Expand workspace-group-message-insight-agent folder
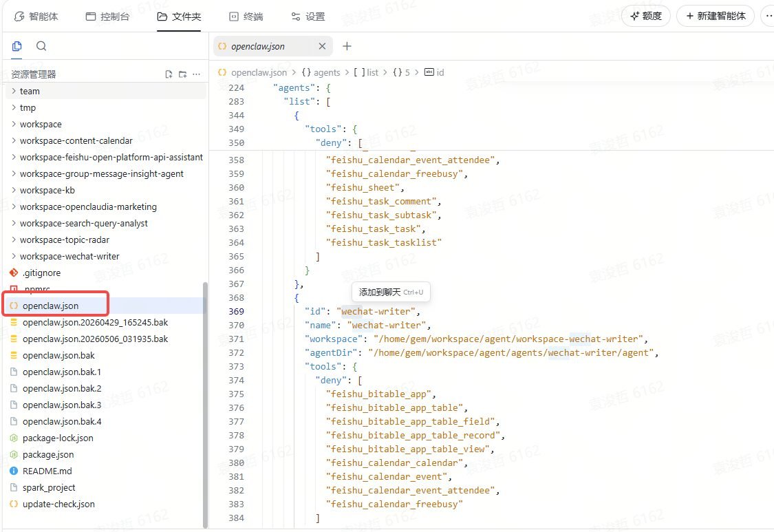The height and width of the screenshot is (532, 774). pyautogui.click(x=106, y=173)
